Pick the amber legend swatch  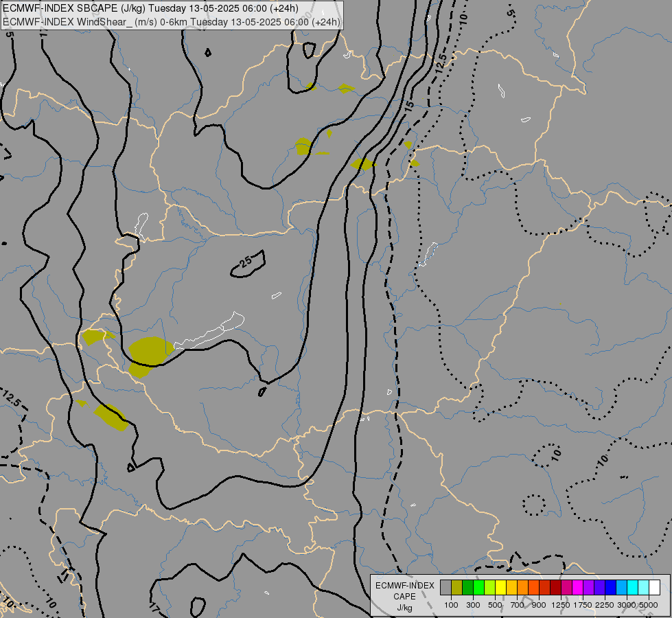[511, 587]
